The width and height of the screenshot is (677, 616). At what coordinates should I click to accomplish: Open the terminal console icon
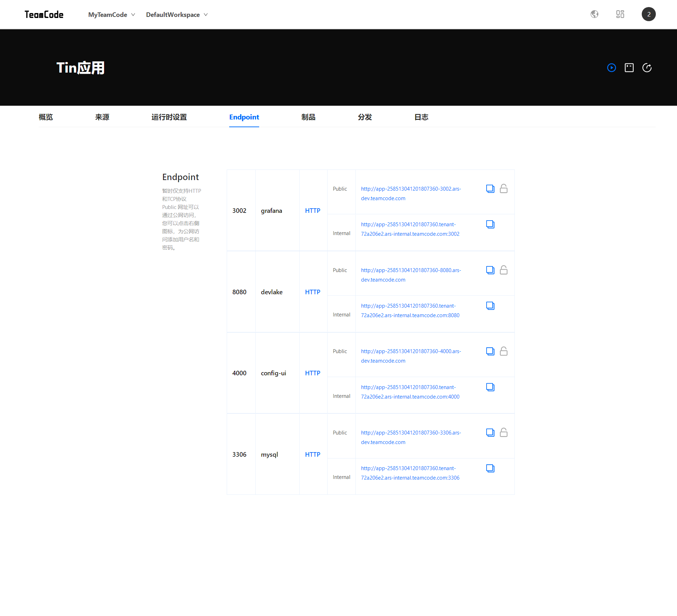(629, 68)
